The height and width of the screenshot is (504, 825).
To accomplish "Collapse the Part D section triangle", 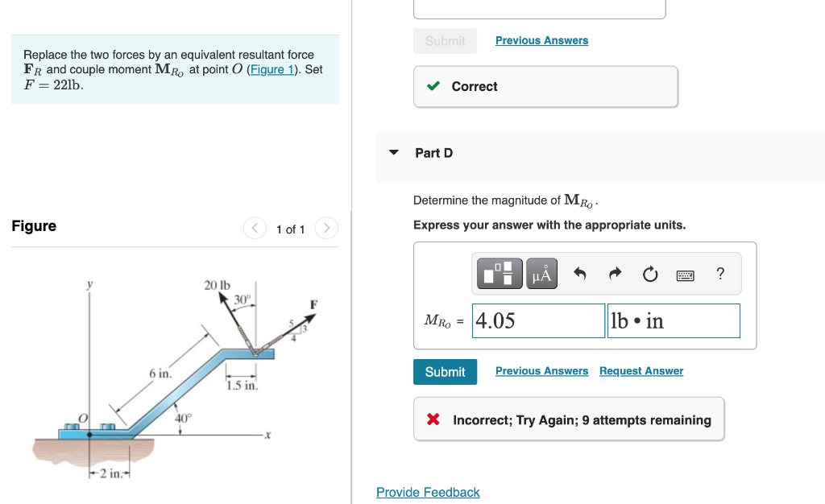I will coord(392,153).
